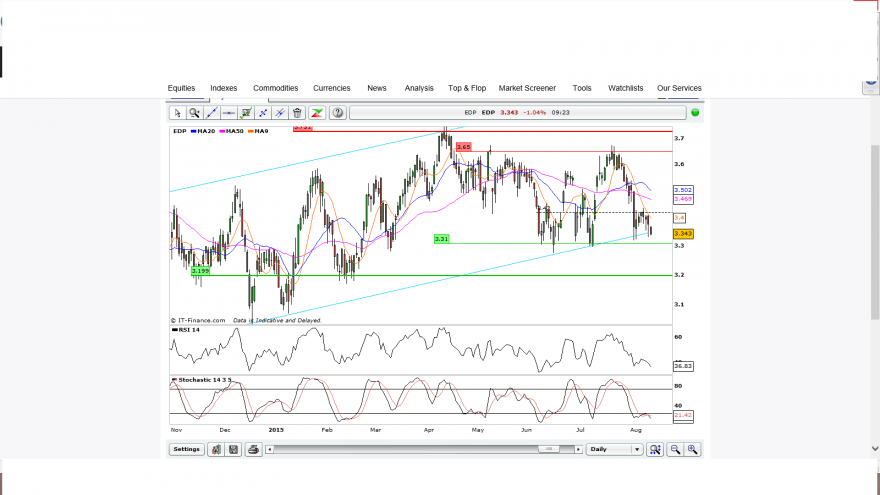This screenshot has width=880, height=495.
Task: Select the horizontal line tool
Action: 228,113
